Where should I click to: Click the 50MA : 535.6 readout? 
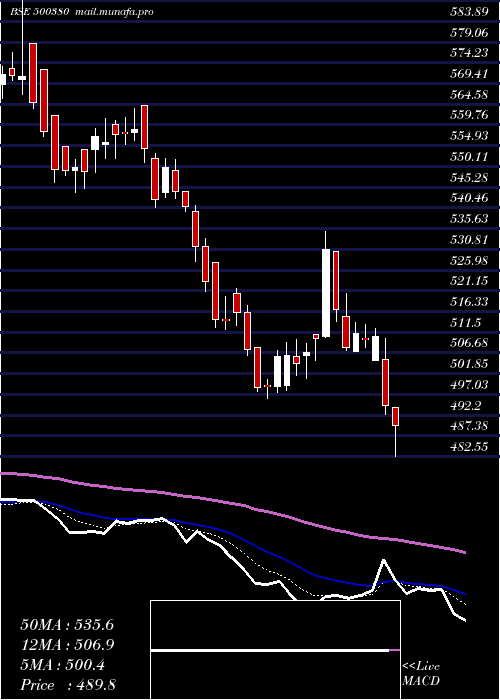point(67,625)
